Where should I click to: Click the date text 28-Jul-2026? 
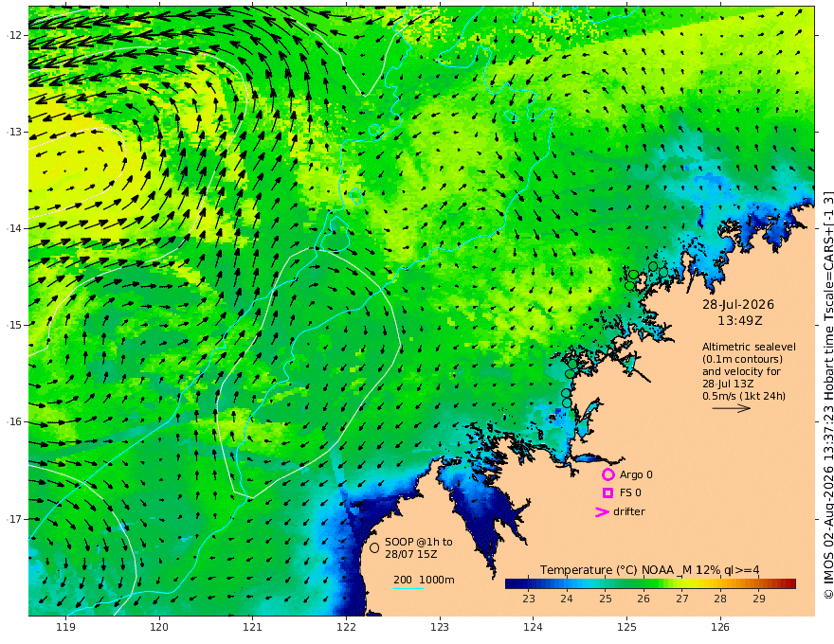coord(738,304)
